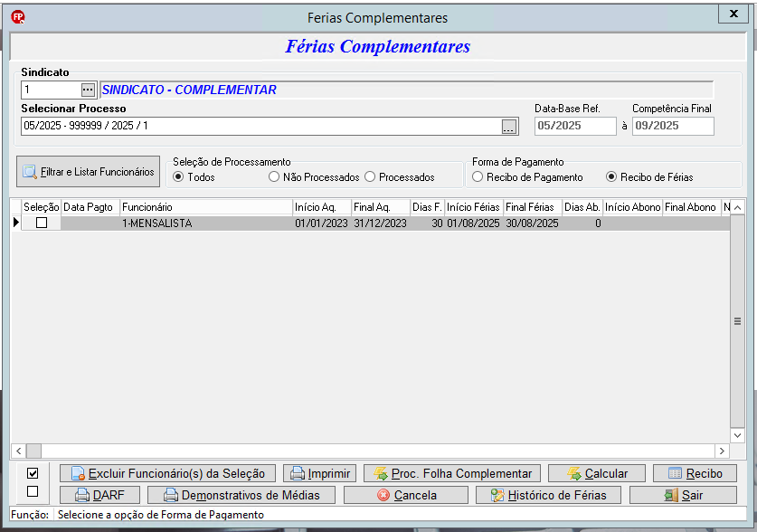Click the horizontal scrollbar right arrow

coord(722,451)
